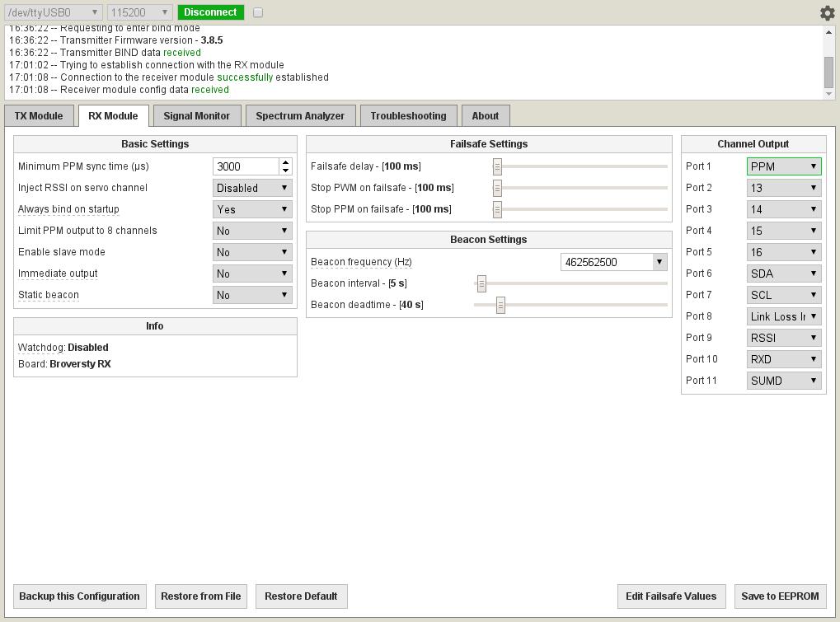The width and height of the screenshot is (840, 622).
Task: Open the Port 5 channel dropdown
Action: (784, 252)
